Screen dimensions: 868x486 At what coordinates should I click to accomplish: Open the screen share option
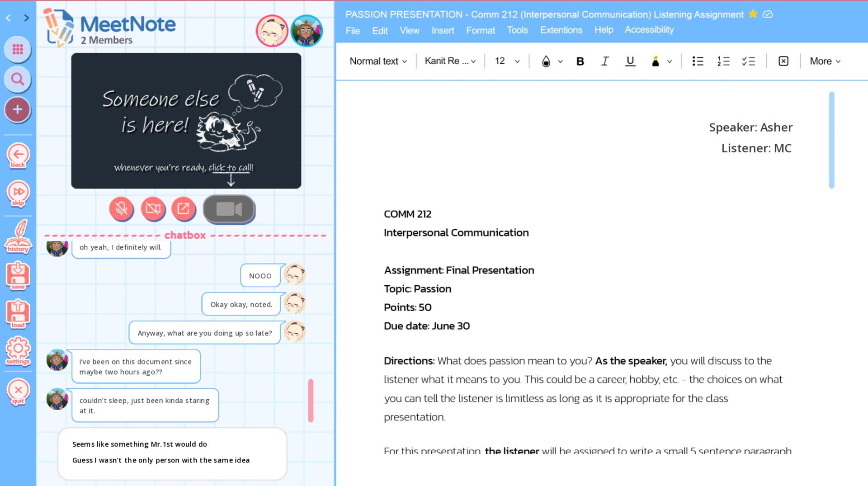coord(184,209)
